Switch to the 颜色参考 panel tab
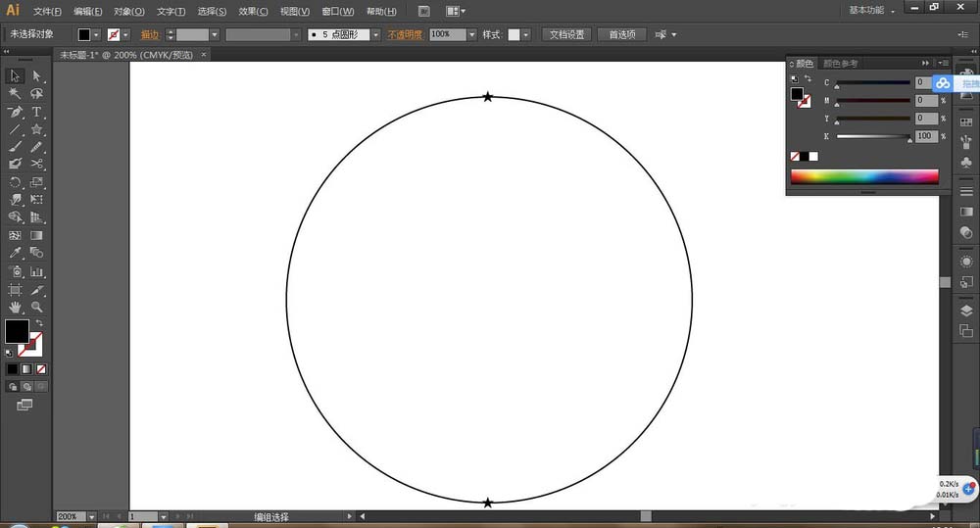This screenshot has width=980, height=528. point(840,63)
